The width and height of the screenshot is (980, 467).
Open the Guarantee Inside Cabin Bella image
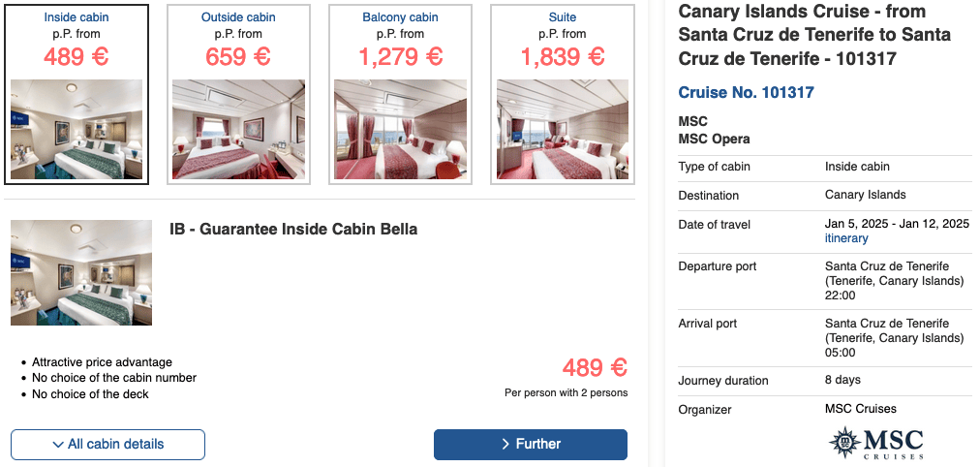81,272
